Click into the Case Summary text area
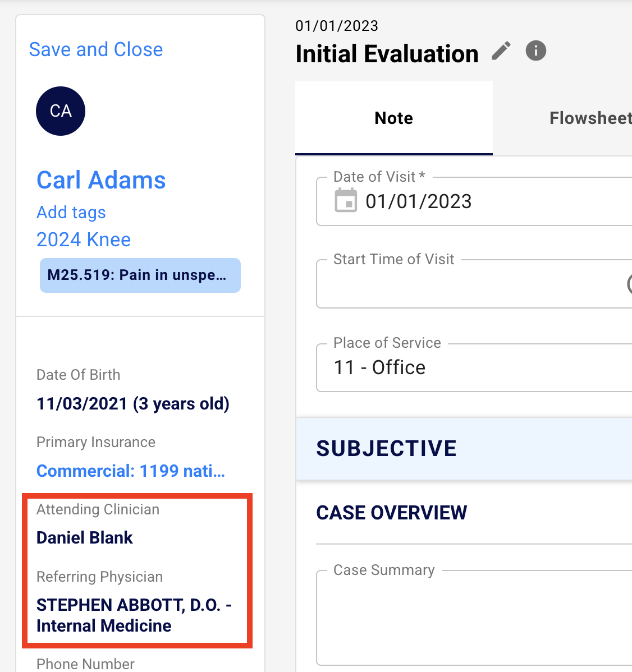This screenshot has width=632, height=672. coord(474,618)
